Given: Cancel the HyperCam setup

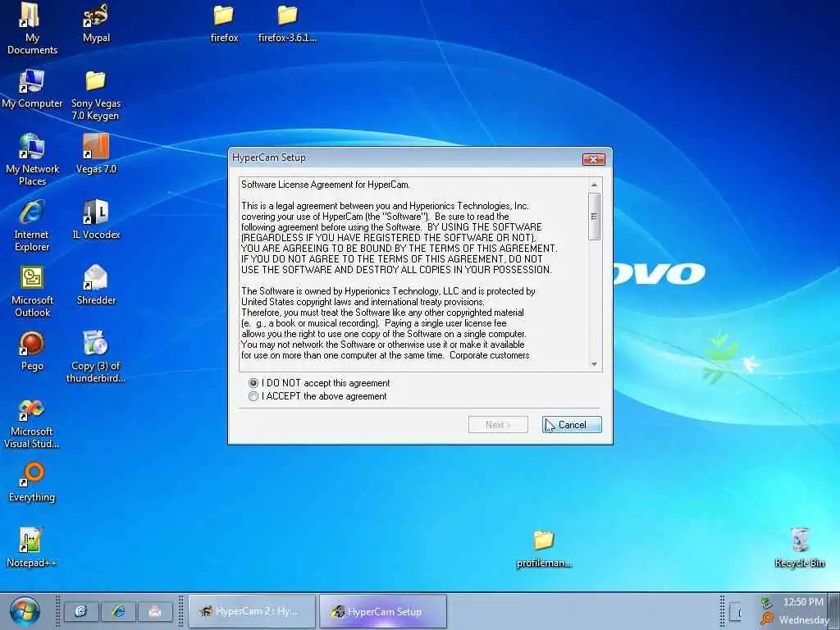Looking at the screenshot, I should coord(572,425).
